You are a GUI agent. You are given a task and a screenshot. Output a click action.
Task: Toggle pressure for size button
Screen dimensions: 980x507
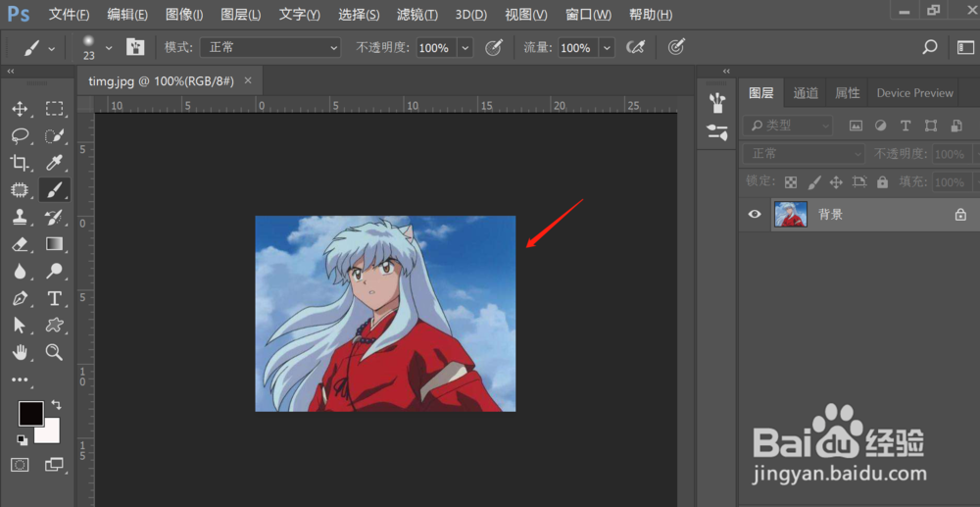tap(676, 47)
